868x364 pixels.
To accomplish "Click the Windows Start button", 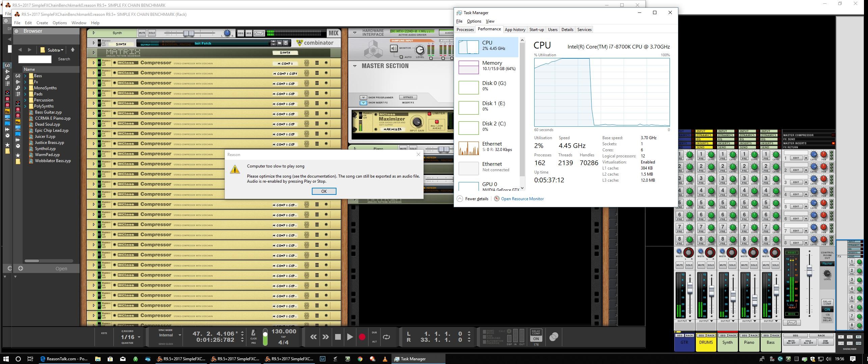I will [x=6, y=359].
